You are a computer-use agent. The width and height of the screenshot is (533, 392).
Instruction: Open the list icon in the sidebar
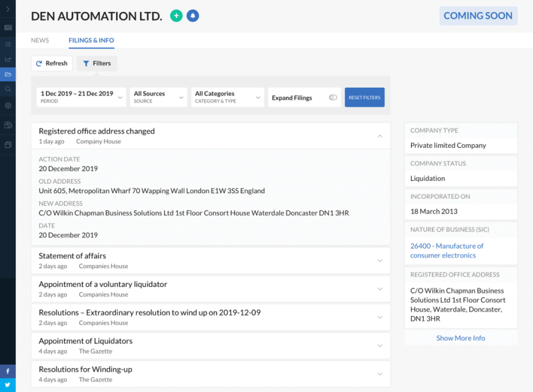(x=9, y=45)
